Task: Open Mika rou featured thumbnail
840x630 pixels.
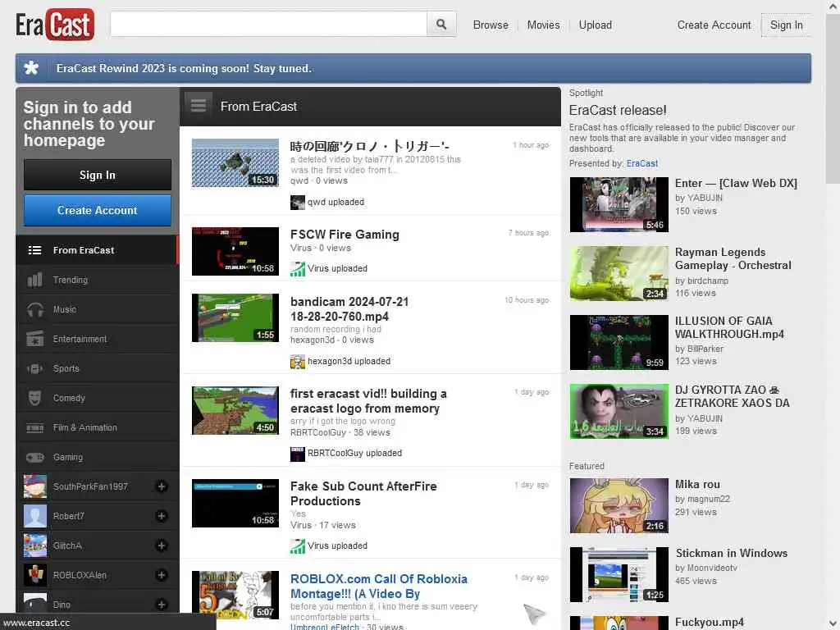Action: (x=619, y=505)
